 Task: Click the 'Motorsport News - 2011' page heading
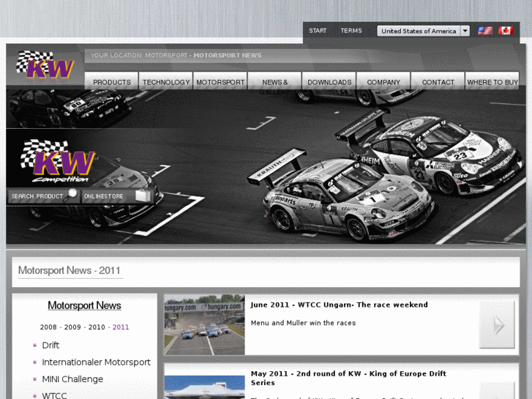[x=70, y=270]
